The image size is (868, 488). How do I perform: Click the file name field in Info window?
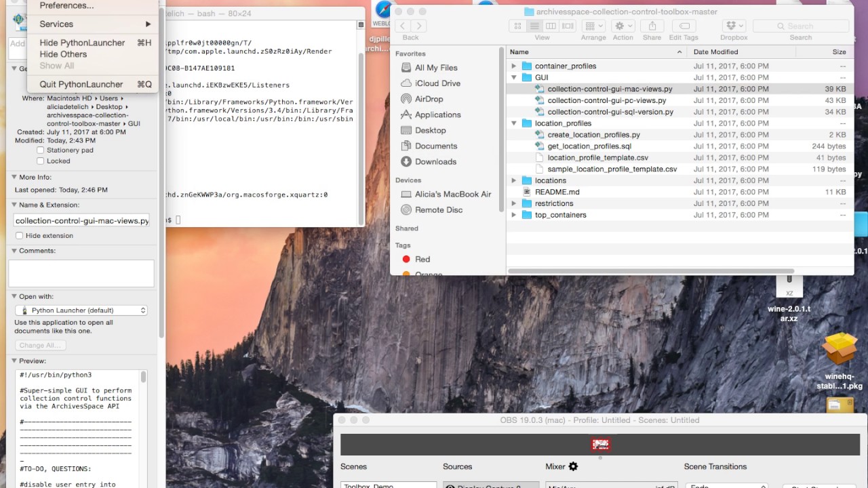[x=81, y=221]
